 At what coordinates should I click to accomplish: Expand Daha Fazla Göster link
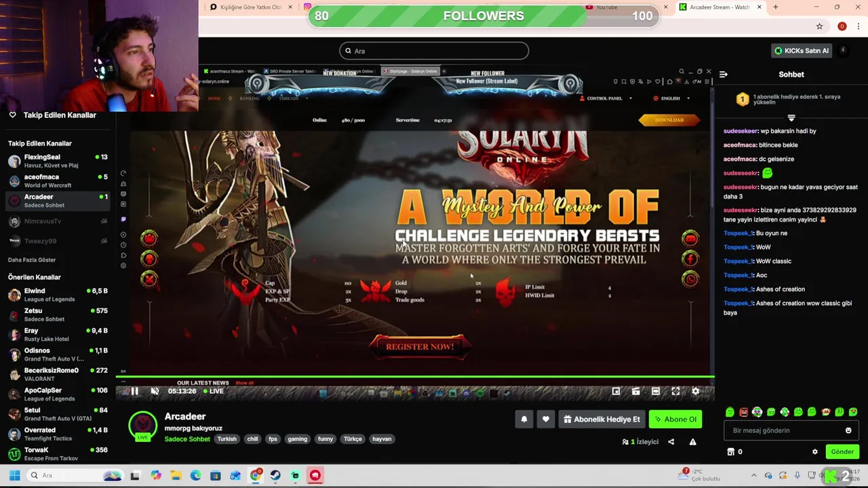32,260
